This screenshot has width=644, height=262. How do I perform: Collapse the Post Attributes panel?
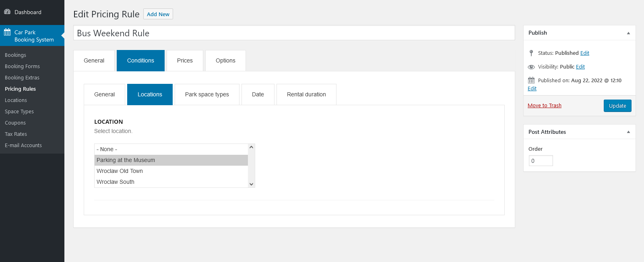click(x=628, y=132)
